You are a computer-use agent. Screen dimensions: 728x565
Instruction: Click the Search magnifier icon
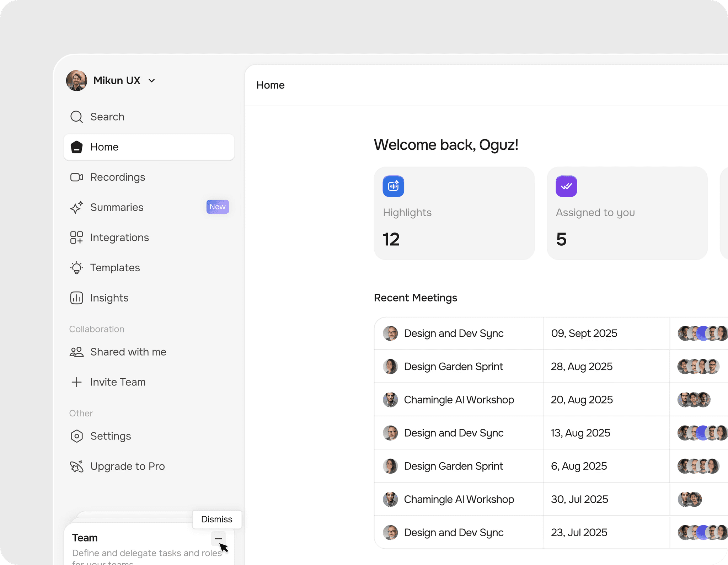pyautogui.click(x=76, y=117)
